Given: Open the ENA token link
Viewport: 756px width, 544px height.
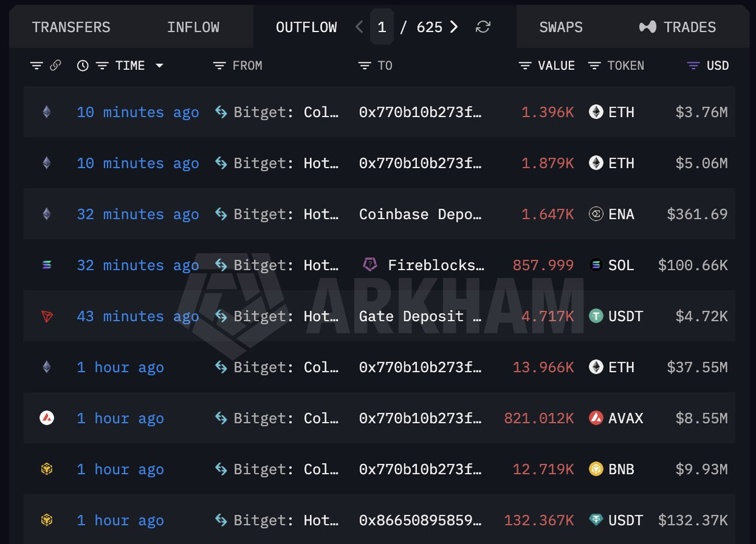Looking at the screenshot, I should pyautogui.click(x=611, y=214).
